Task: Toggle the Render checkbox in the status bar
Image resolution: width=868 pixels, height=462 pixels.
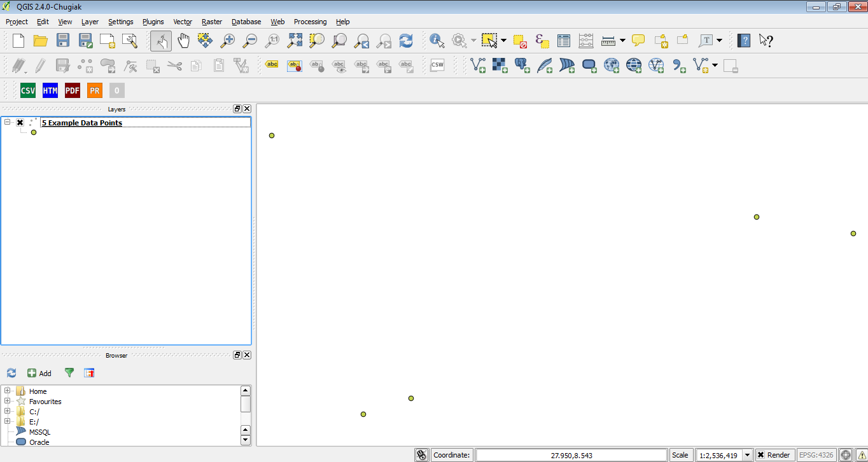Action: pos(760,455)
